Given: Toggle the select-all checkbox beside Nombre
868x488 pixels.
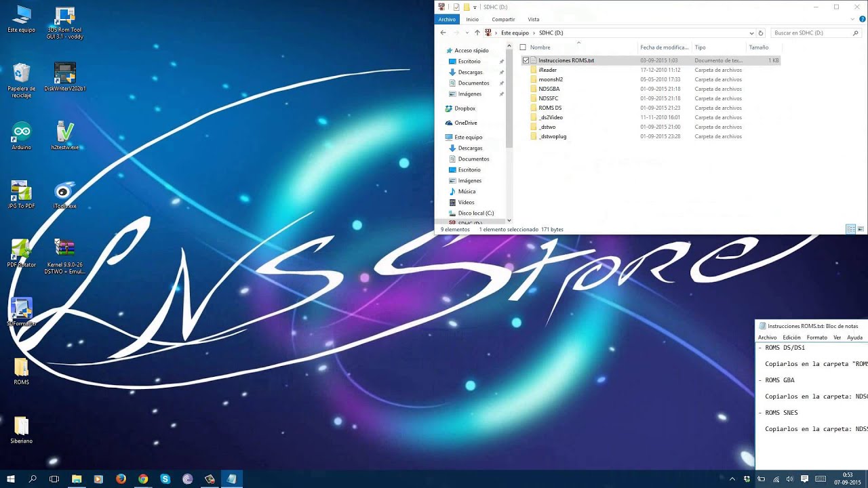Looking at the screenshot, I should click(523, 47).
